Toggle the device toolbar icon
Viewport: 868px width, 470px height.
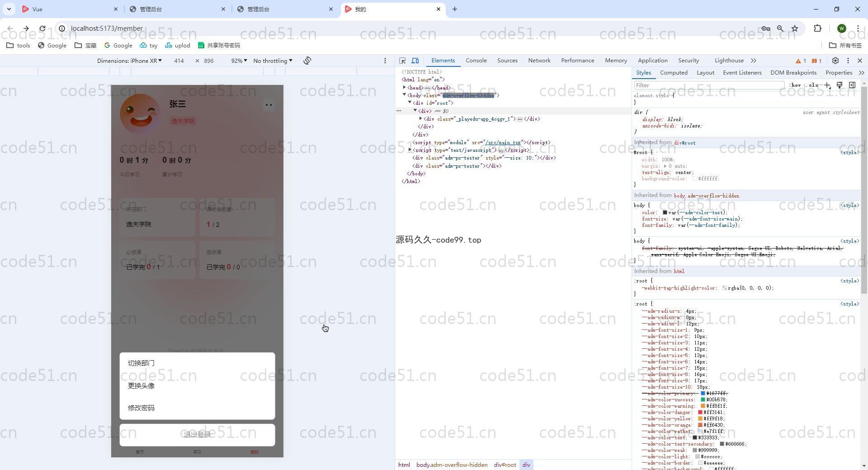tap(415, 61)
